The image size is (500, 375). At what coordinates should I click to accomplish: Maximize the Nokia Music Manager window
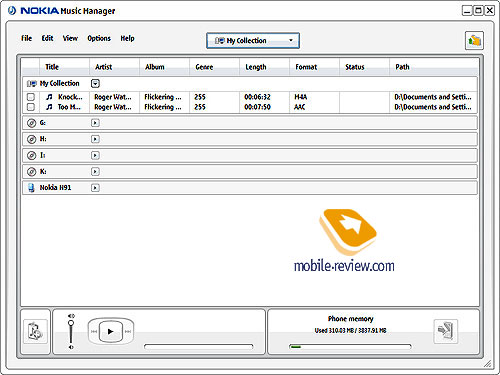click(478, 11)
